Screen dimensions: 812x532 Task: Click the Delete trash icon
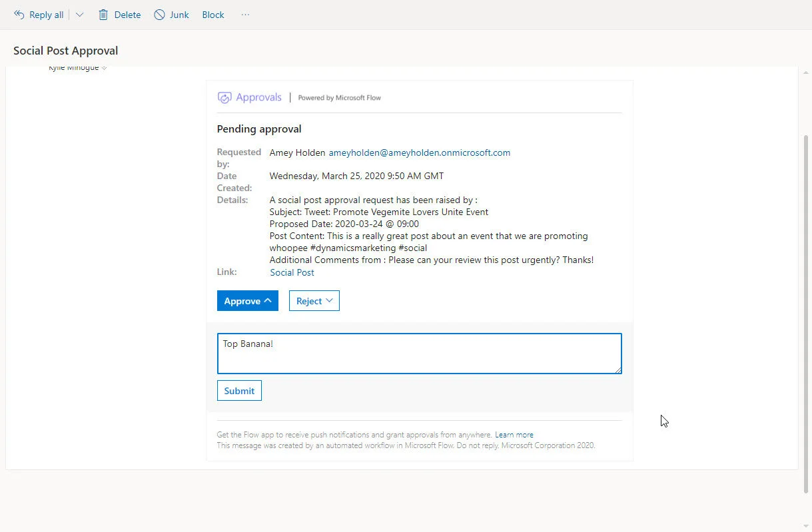[103, 15]
